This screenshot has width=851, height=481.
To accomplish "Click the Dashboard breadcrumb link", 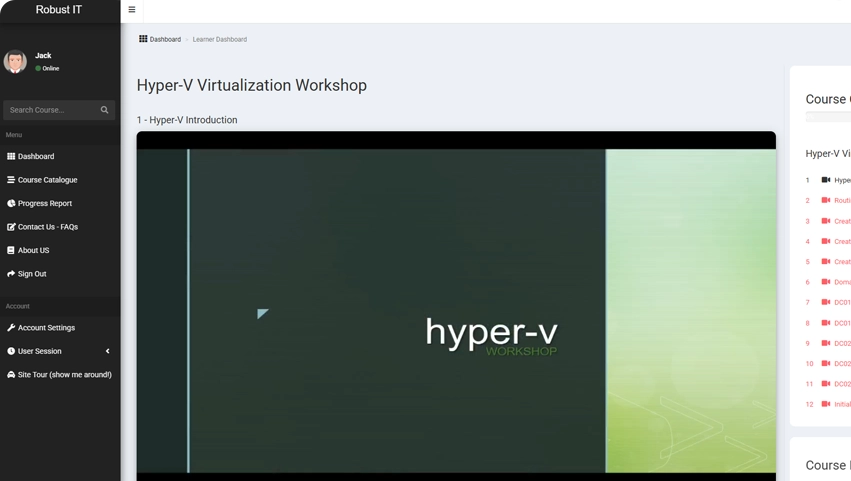I will pyautogui.click(x=165, y=39).
